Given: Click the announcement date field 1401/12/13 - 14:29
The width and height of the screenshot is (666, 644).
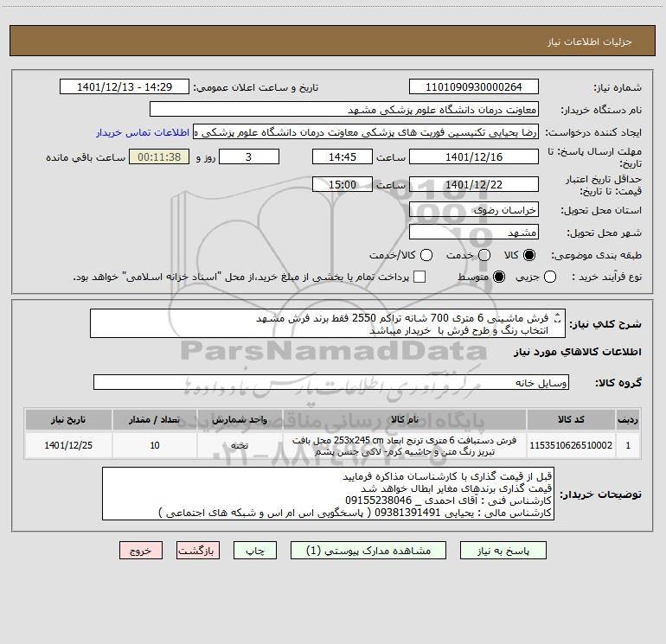Looking at the screenshot, I should [125, 87].
